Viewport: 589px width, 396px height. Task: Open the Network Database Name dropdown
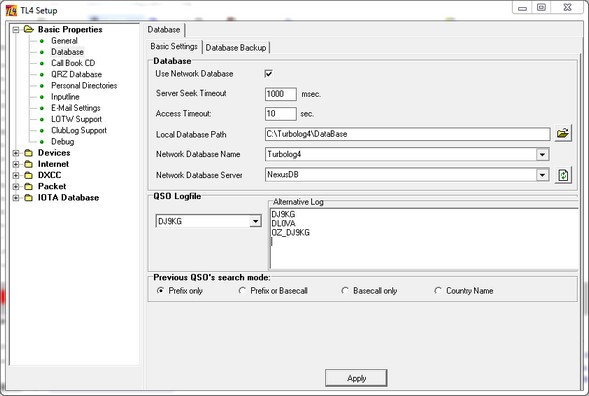point(542,154)
